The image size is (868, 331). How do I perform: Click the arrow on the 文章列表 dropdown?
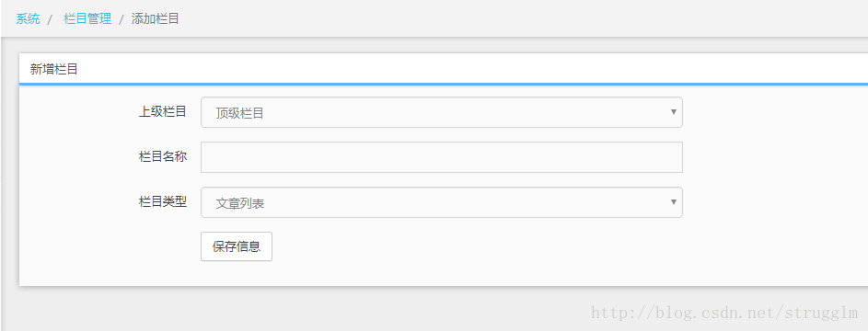pos(674,201)
